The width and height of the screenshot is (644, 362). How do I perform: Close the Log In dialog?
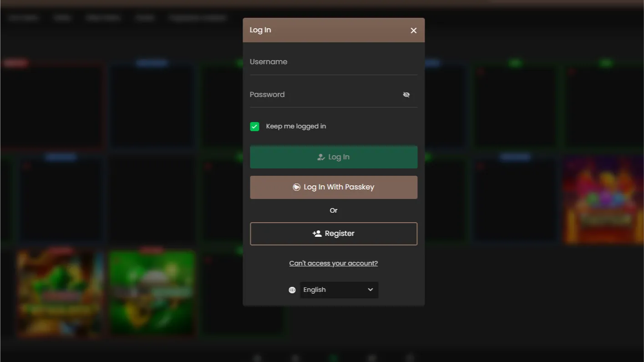413,31
